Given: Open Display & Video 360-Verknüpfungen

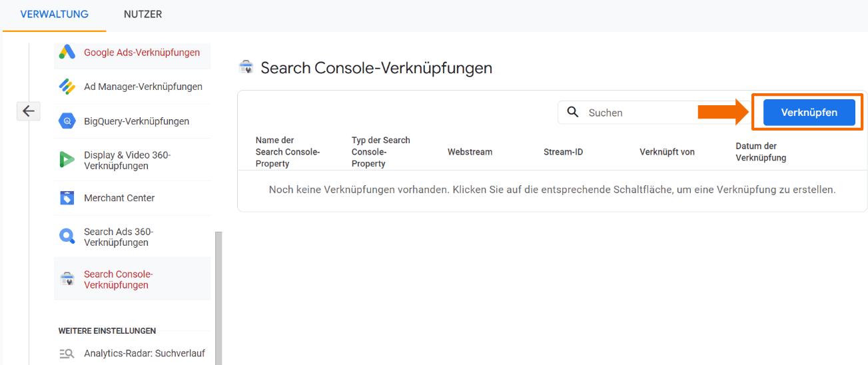Looking at the screenshot, I should click(127, 160).
